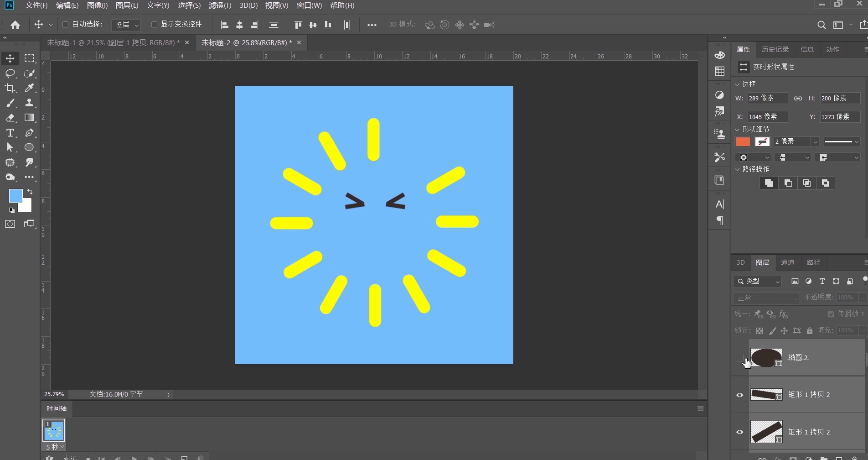The height and width of the screenshot is (460, 868).
Task: Select the Gradient tool
Action: pyautogui.click(x=29, y=118)
